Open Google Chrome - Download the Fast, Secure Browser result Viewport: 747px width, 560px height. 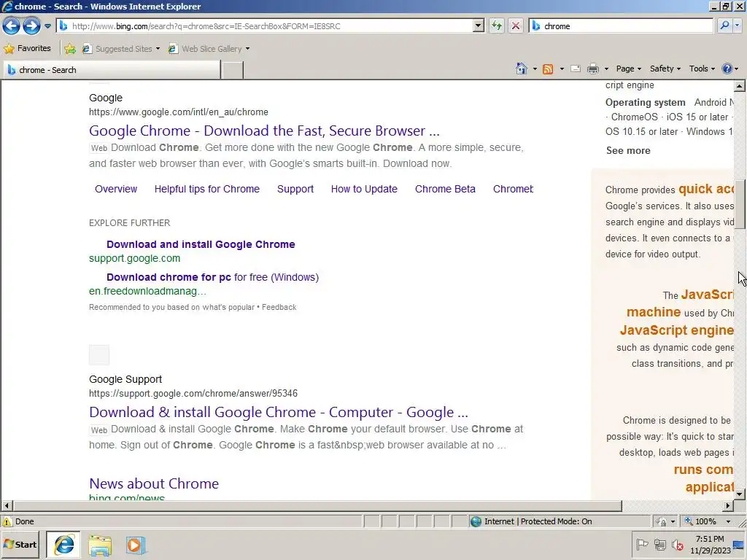pos(264,131)
